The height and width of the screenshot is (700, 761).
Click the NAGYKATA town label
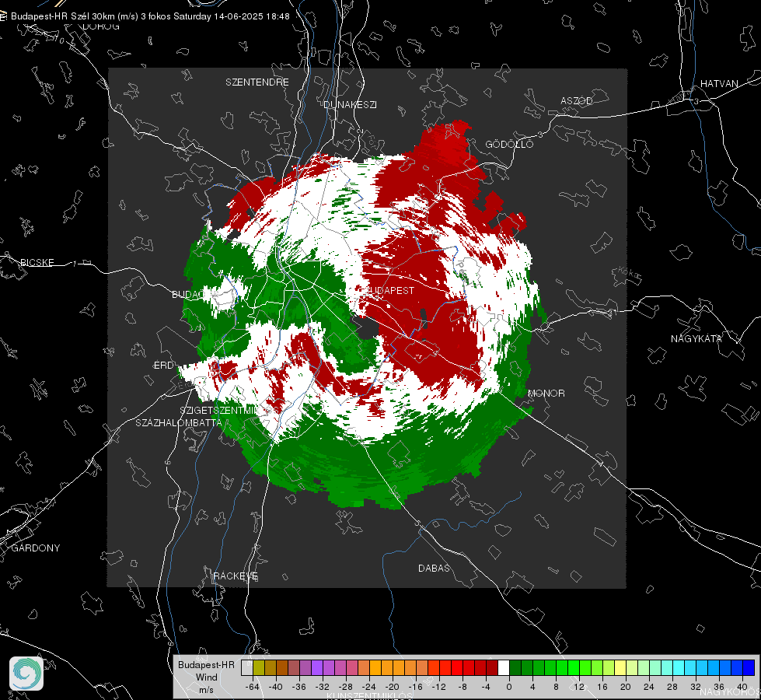(696, 338)
